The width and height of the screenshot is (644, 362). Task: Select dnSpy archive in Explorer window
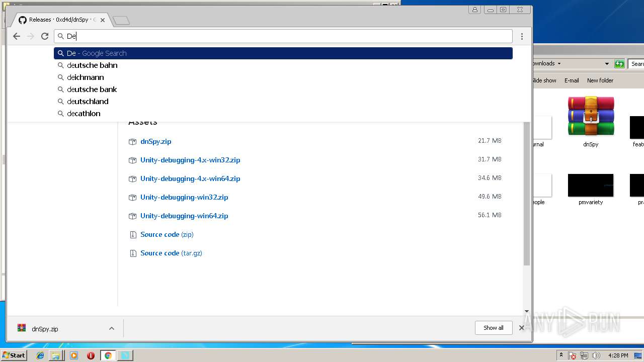pos(591,121)
